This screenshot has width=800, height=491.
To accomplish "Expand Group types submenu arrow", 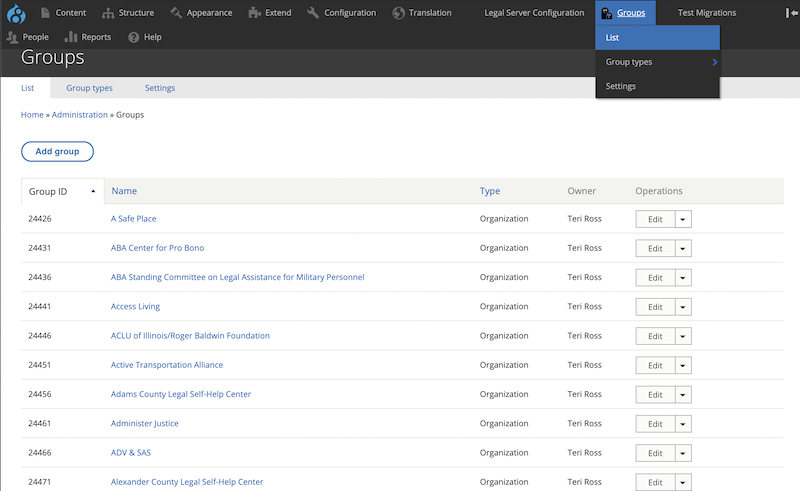I will point(715,62).
